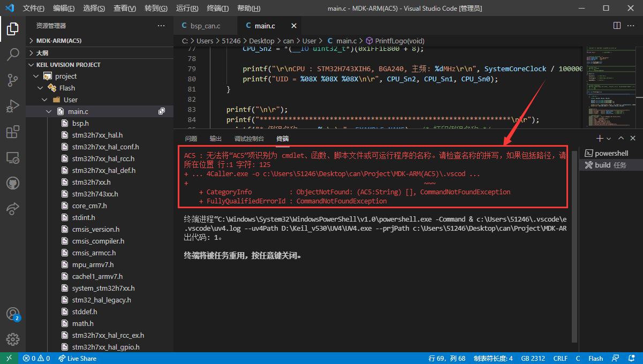643x364 pixels.
Task: Click the Live Share status bar button
Action: point(77,358)
